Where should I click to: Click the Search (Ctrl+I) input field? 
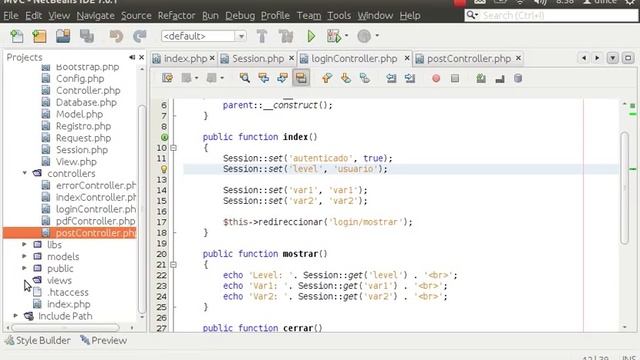(x=551, y=16)
